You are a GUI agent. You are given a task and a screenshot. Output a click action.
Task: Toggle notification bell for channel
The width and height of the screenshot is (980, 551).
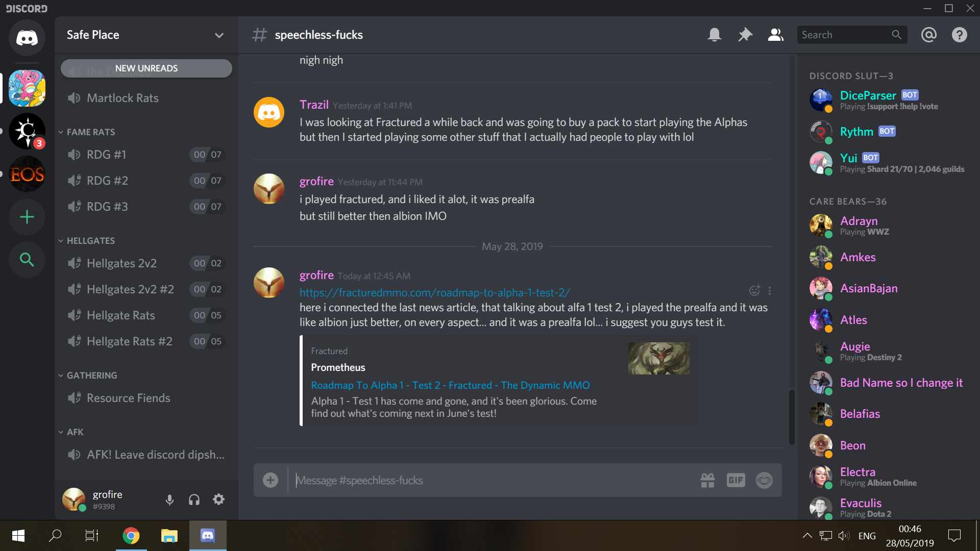click(715, 35)
